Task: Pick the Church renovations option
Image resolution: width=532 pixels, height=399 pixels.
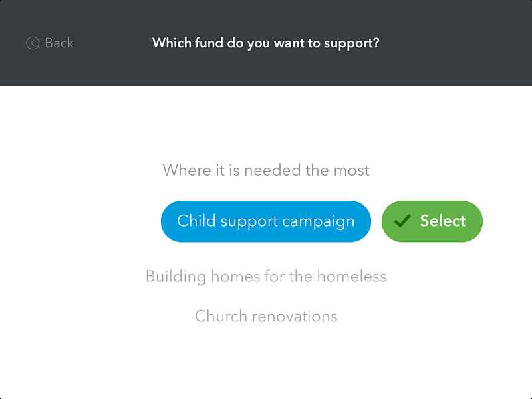Action: tap(265, 316)
